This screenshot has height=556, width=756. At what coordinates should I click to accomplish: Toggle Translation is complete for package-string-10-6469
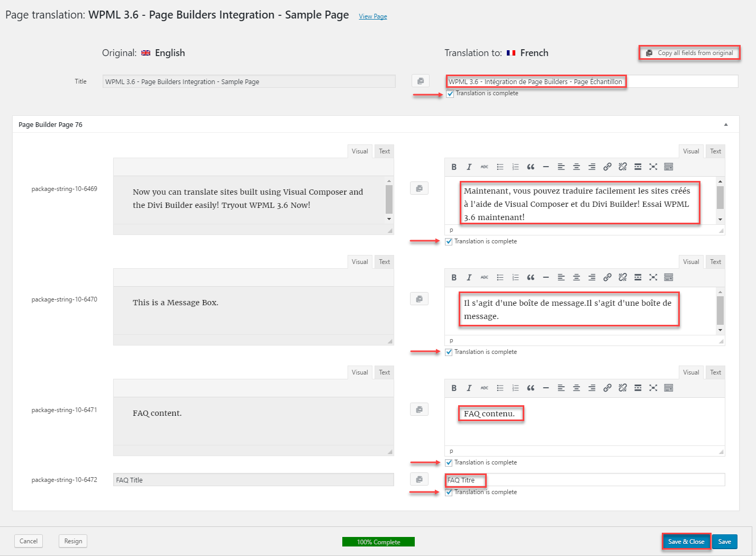[449, 242]
